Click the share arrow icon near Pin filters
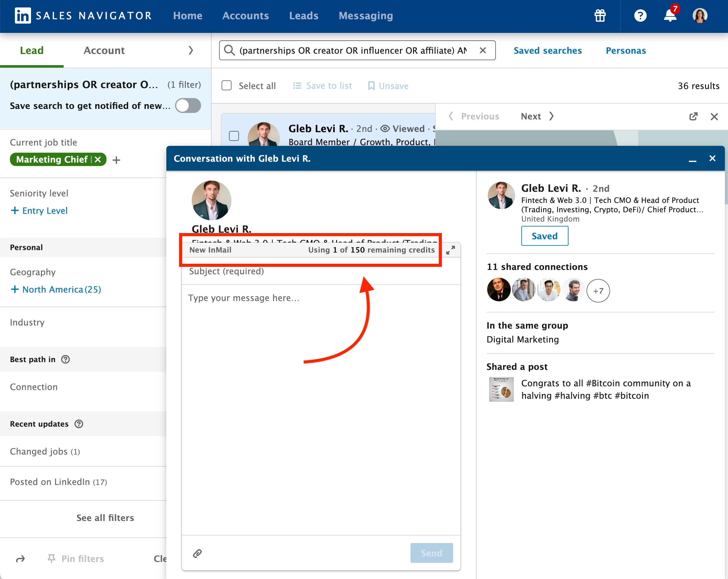 tap(20, 559)
